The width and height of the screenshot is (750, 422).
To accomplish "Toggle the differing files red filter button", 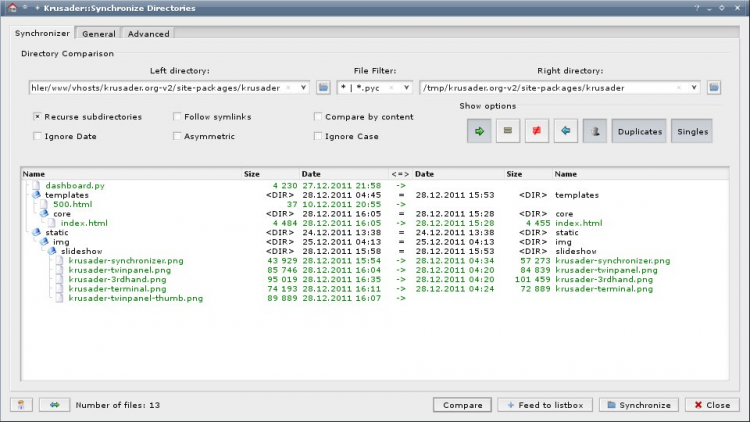I will pos(537,131).
